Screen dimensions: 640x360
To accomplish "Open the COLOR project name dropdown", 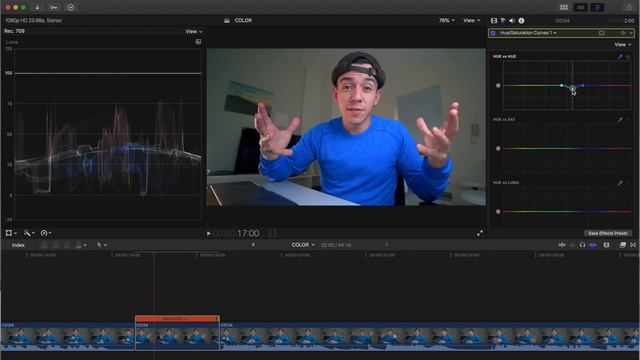I will (x=303, y=245).
